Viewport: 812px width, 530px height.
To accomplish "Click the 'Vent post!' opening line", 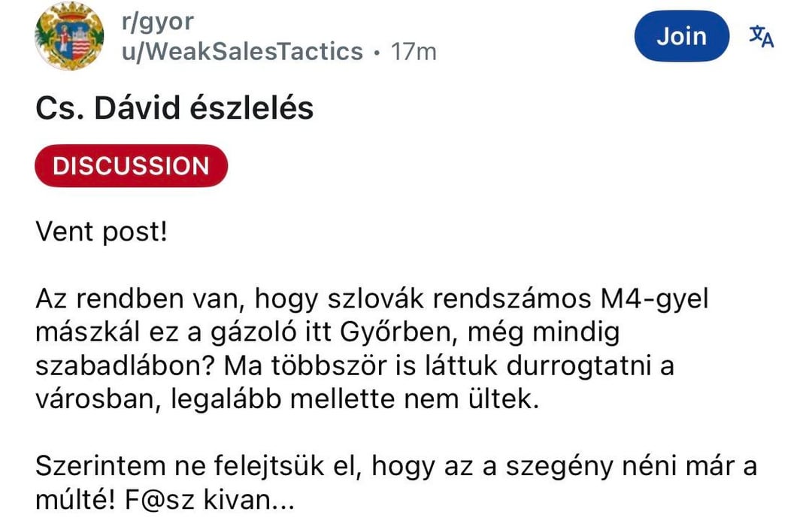I will pyautogui.click(x=101, y=232).
